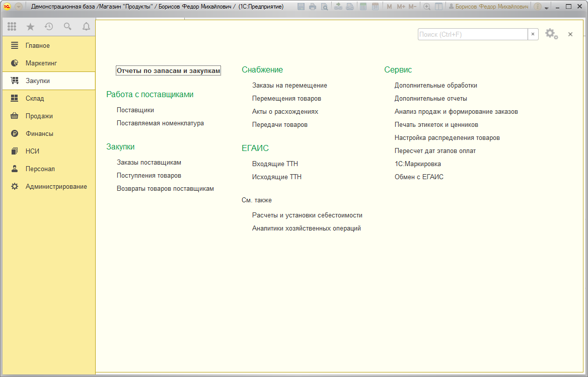The height and width of the screenshot is (377, 588).
Task: Open notifications bell icon
Action: [x=86, y=26]
